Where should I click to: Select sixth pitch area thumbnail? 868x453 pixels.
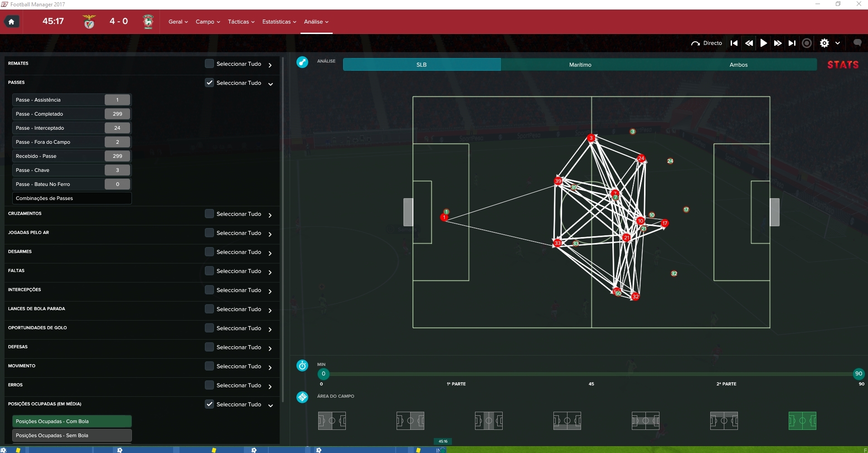pos(724,421)
